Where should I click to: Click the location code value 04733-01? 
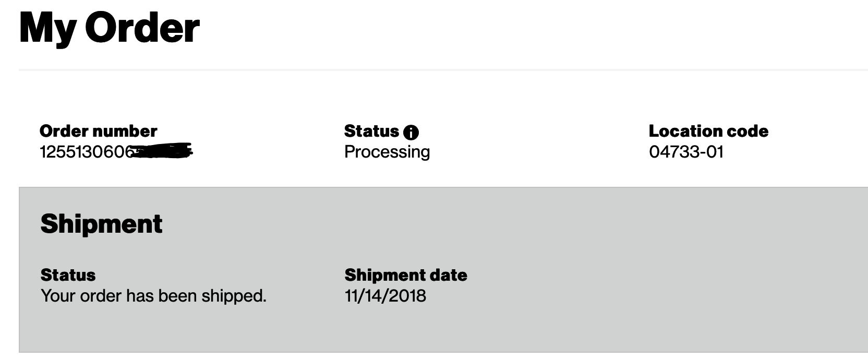point(686,152)
